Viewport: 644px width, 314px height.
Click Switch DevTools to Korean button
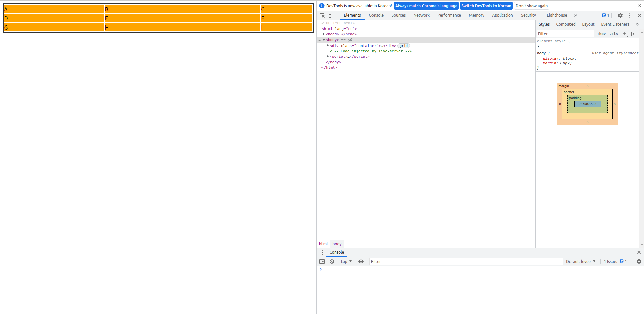click(x=486, y=6)
